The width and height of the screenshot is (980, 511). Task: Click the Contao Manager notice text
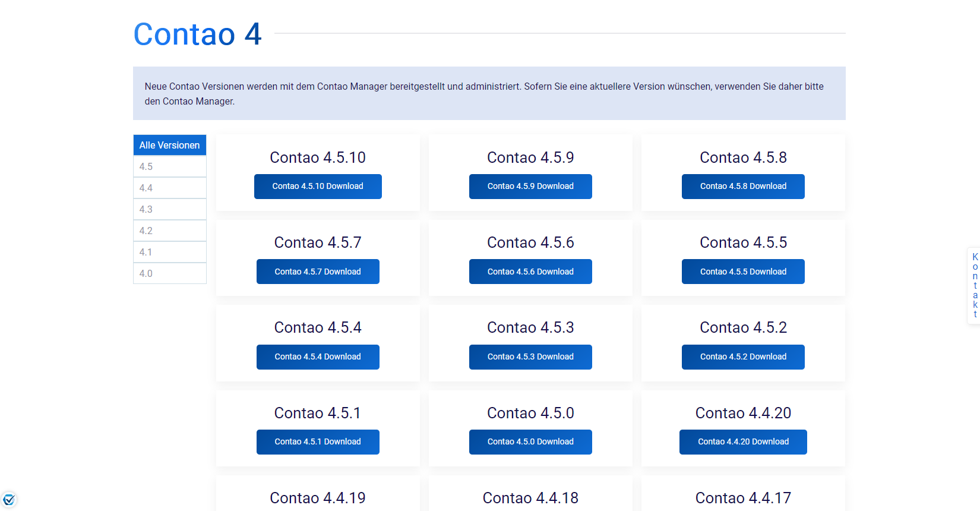(x=484, y=94)
